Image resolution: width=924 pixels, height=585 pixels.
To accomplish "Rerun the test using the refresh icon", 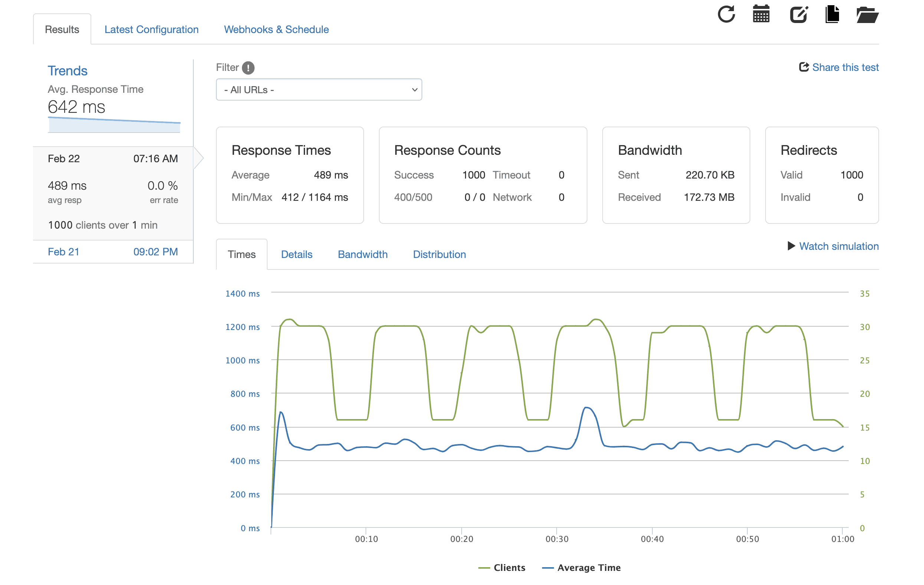I will [726, 14].
